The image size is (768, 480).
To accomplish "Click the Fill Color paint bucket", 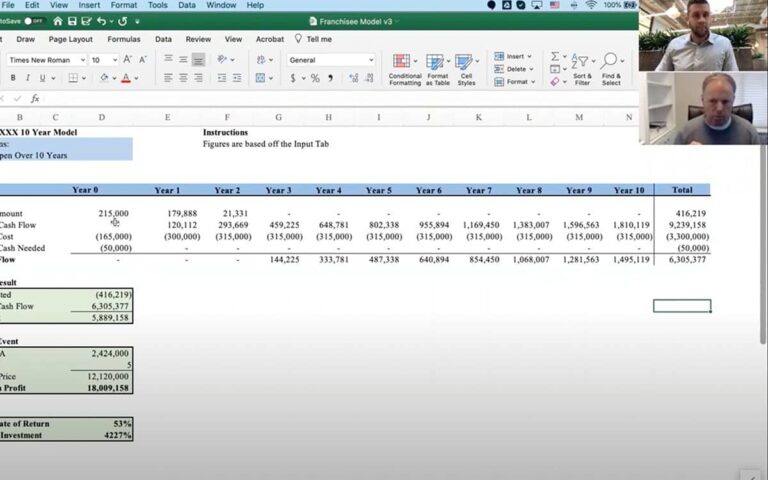I will pos(104,77).
